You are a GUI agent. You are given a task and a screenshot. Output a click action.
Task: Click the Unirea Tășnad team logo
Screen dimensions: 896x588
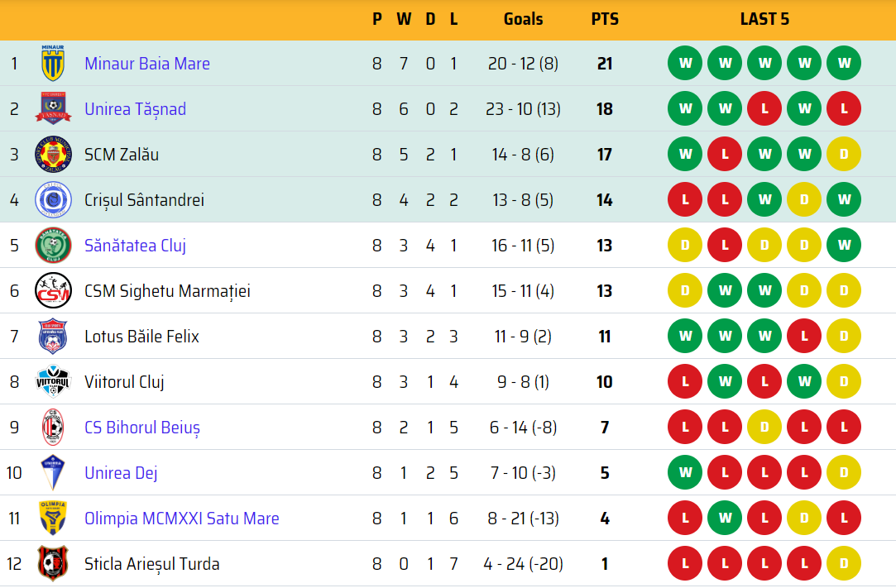(x=53, y=109)
